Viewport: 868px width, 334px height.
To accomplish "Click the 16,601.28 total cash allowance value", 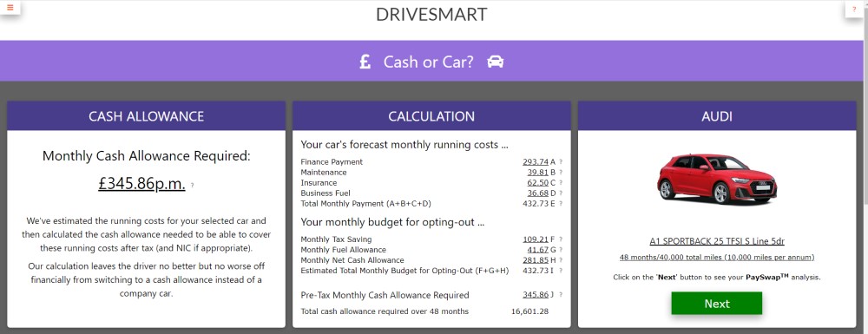I will coord(529,311).
